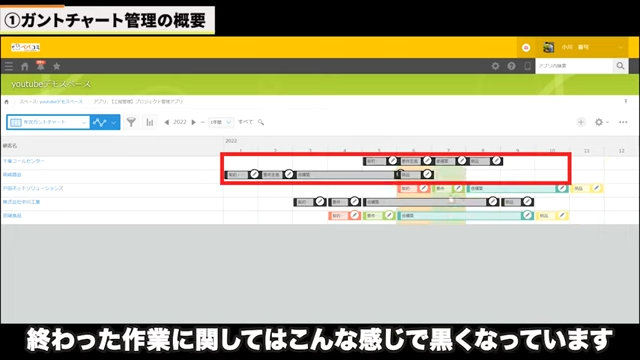Click the month 11 column header
The height and width of the screenshot is (360, 640).
point(587,151)
